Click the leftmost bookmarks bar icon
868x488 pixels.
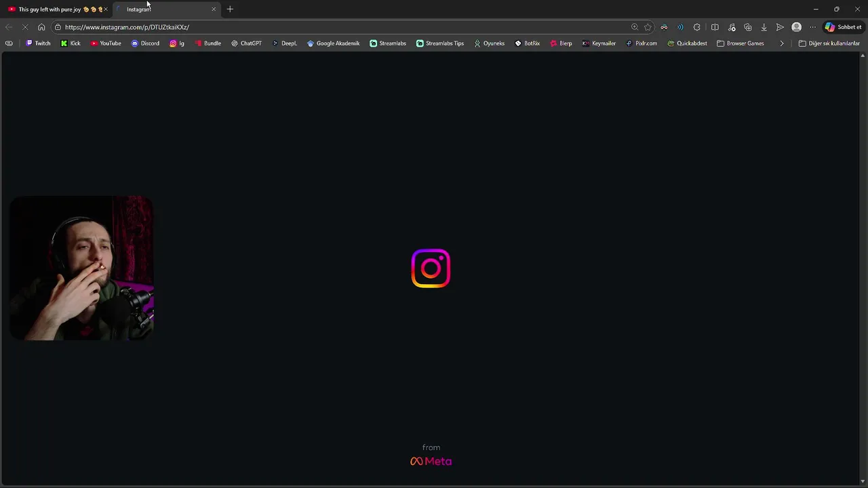click(x=9, y=43)
